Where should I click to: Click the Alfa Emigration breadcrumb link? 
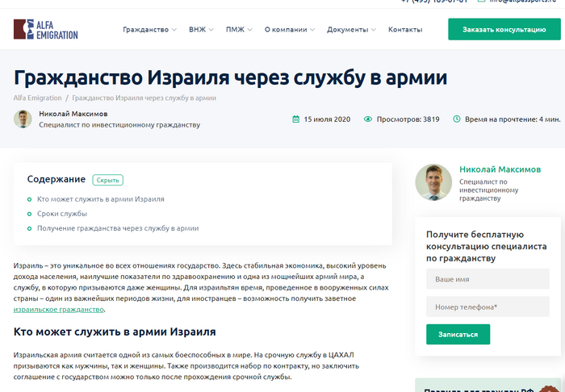[37, 98]
